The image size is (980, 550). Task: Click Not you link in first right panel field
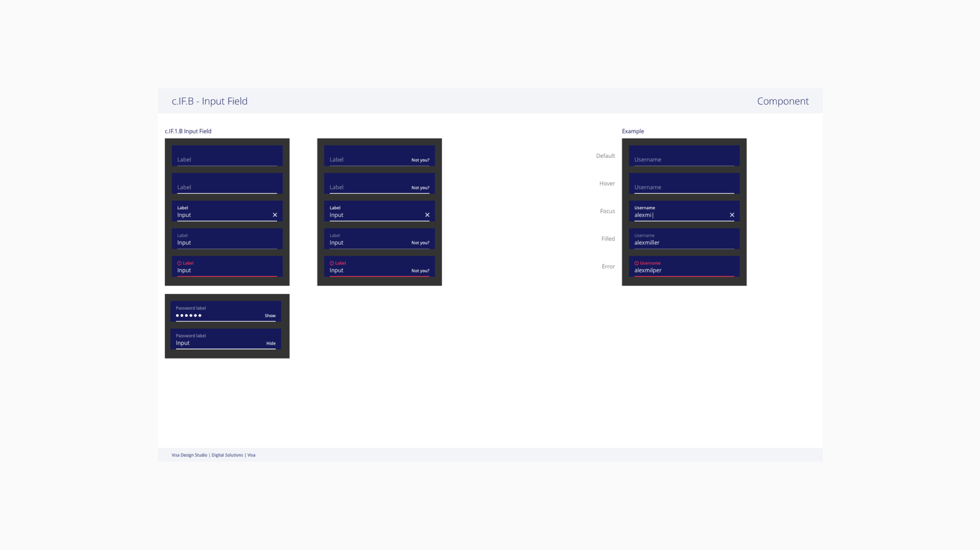(x=420, y=159)
